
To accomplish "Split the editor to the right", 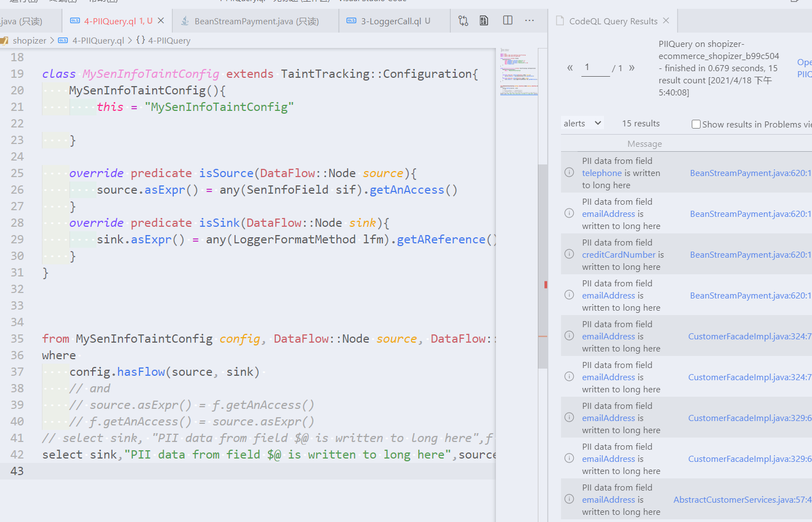I will click(x=507, y=20).
